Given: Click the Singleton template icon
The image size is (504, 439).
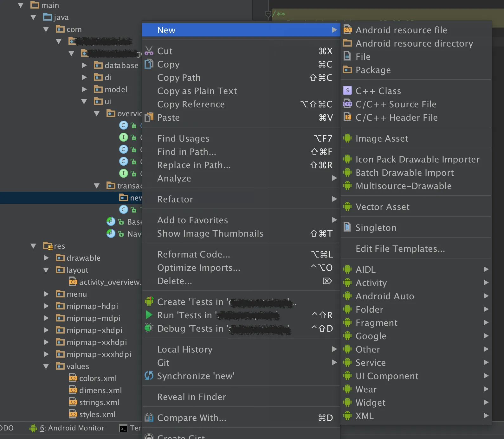Looking at the screenshot, I should (x=347, y=227).
